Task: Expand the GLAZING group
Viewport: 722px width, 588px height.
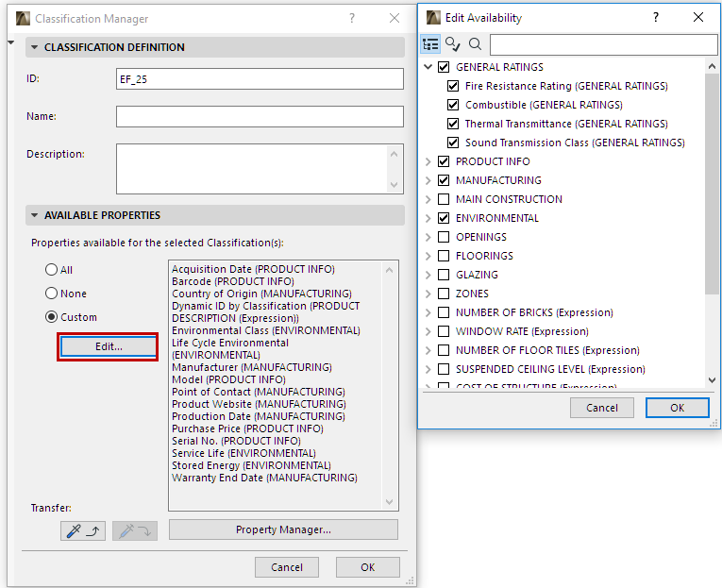Action: [x=428, y=275]
